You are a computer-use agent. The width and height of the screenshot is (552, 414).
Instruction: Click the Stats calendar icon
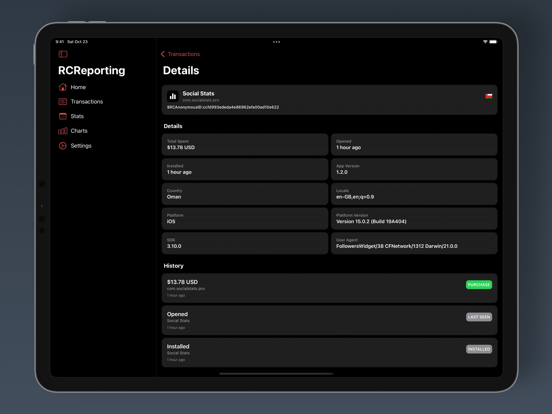point(63,116)
